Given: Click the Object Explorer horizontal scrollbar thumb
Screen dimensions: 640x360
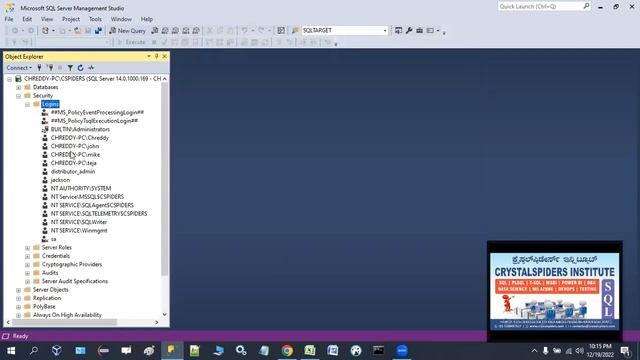Looking at the screenshot, I should 64,322.
